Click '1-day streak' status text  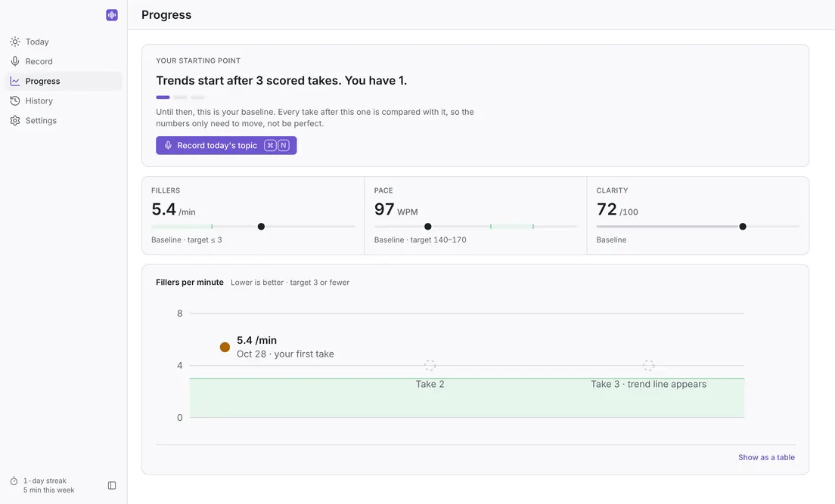tap(45, 481)
